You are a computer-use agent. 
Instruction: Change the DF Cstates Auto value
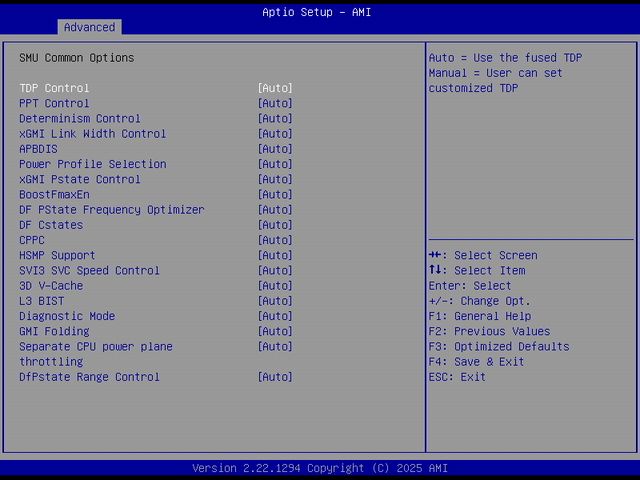pyautogui.click(x=275, y=225)
